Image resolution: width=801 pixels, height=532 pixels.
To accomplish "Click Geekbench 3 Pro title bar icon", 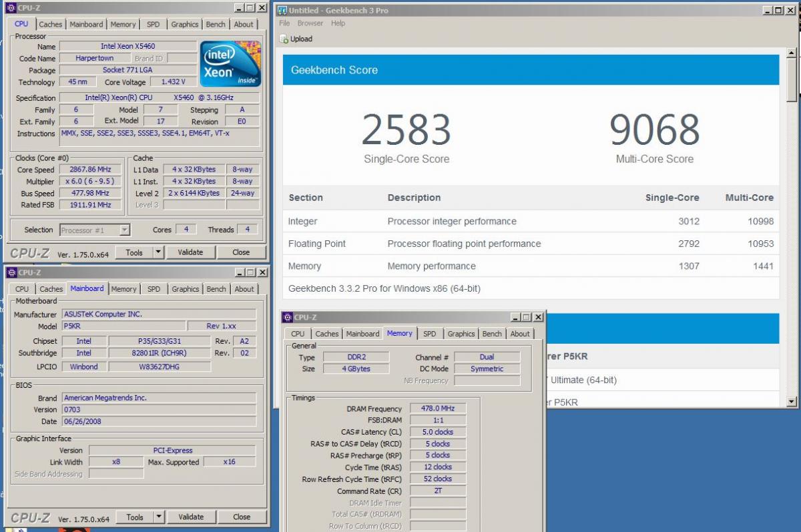I will click(282, 11).
